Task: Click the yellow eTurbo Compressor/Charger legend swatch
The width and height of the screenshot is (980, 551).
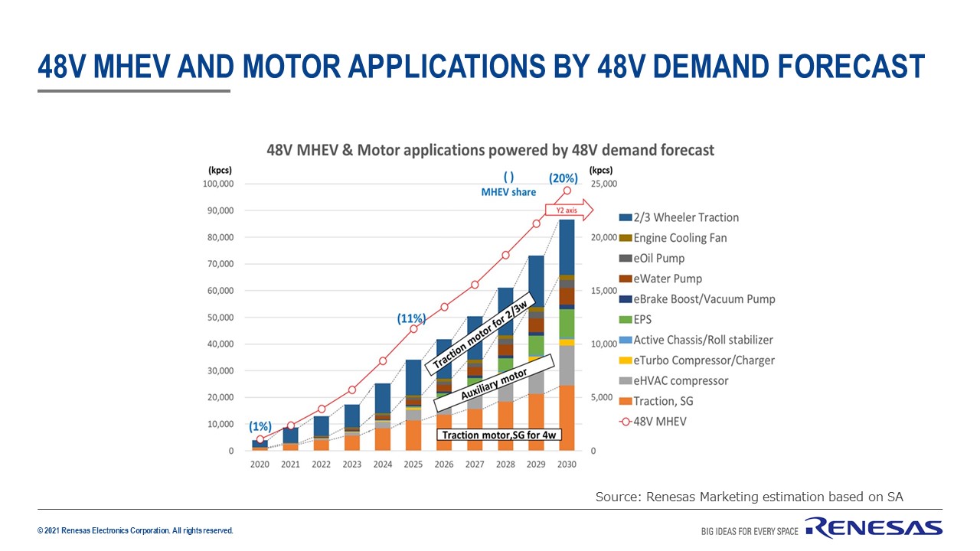Action: [625, 360]
